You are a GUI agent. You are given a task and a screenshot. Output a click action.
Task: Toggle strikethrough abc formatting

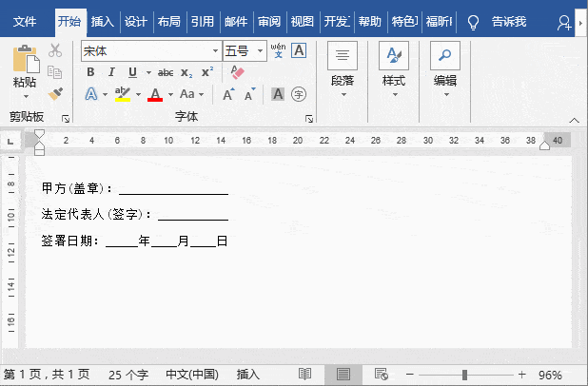point(166,72)
